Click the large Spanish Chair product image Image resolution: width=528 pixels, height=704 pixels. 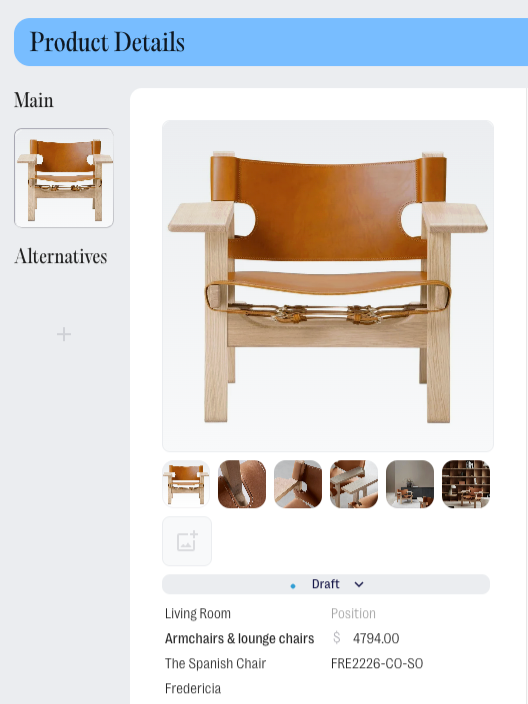pyautogui.click(x=328, y=286)
